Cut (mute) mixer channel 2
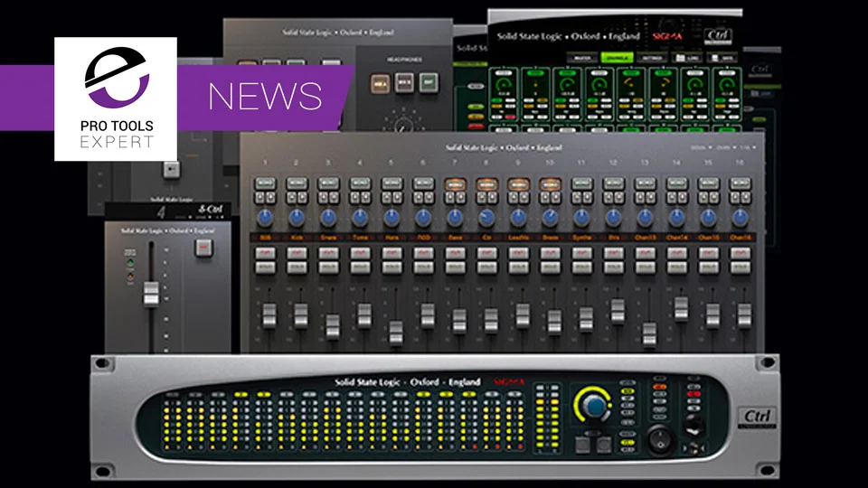This screenshot has width=868, height=488. pyautogui.click(x=297, y=253)
